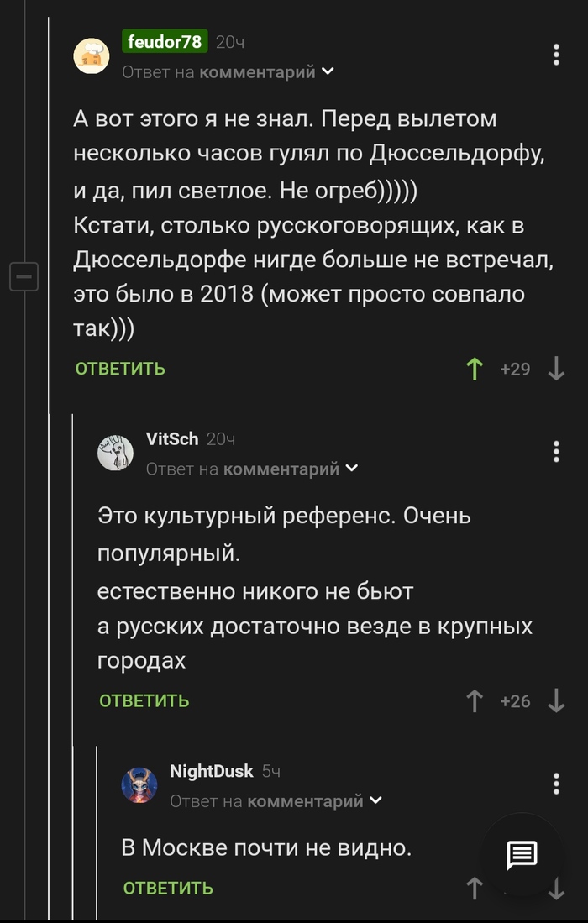Reply to VitSch via ОТВЕТИТЬ
Screen dimensions: 588x923
click(x=144, y=700)
